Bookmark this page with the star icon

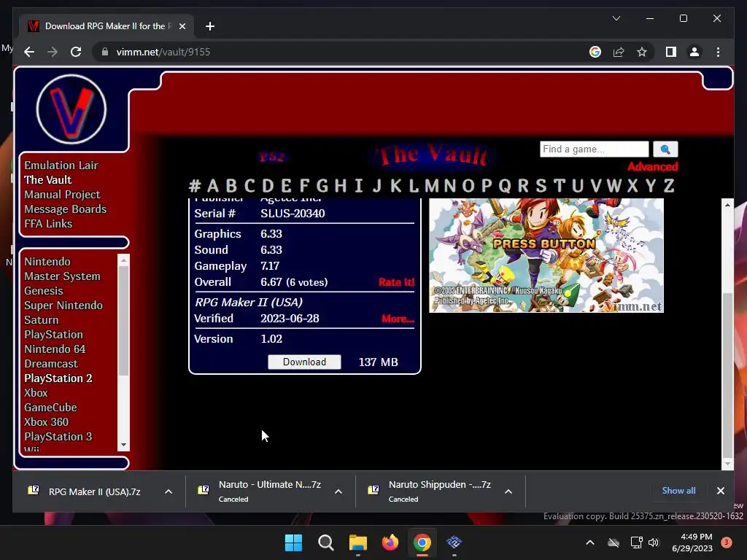pos(642,52)
